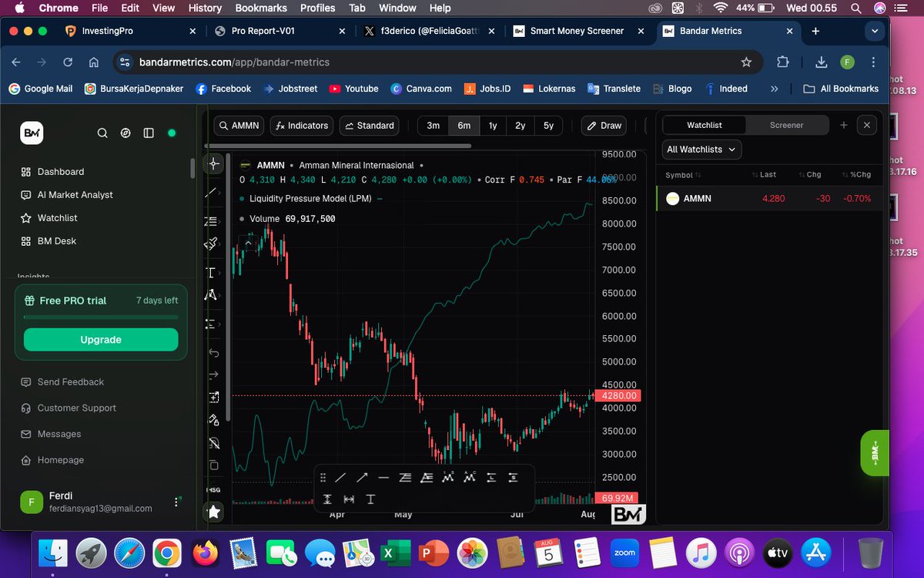924x578 pixels.
Task: Open the Fibonacci retracement tools group
Action: (x=212, y=222)
